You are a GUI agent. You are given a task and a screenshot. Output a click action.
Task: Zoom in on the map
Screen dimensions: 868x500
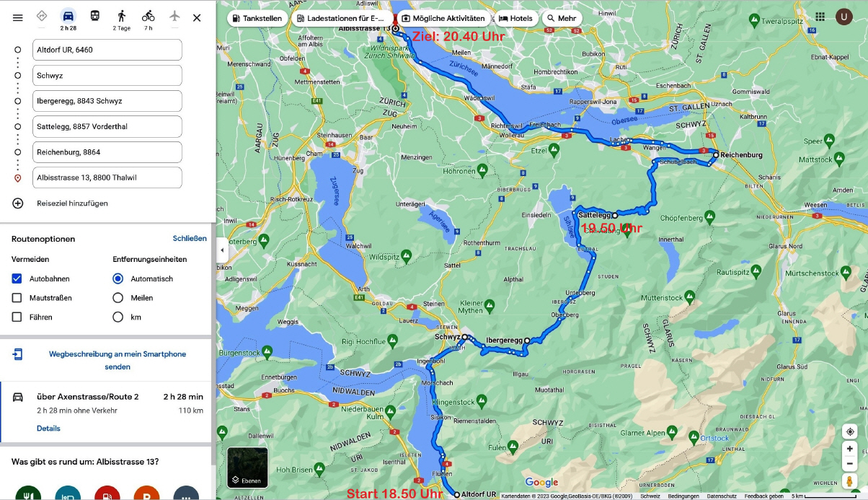pyautogui.click(x=850, y=449)
